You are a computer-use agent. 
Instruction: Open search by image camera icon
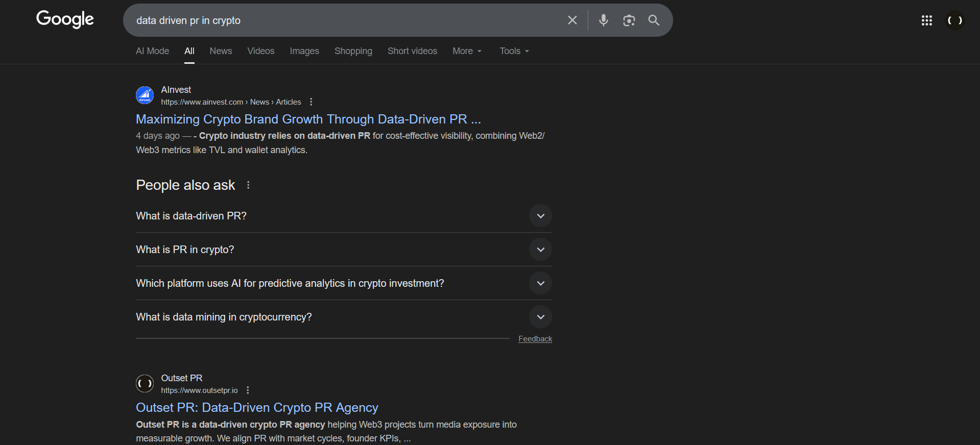click(629, 20)
